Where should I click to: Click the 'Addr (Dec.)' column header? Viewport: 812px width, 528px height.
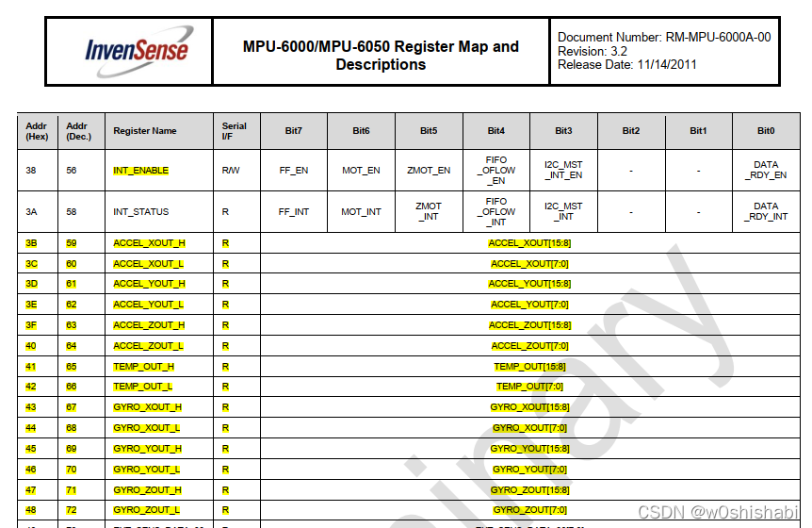click(79, 131)
